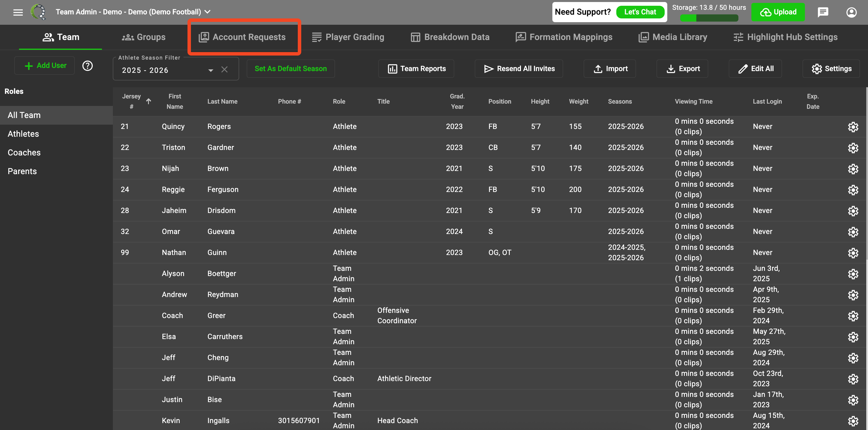Click the Let's Chat button

point(640,12)
